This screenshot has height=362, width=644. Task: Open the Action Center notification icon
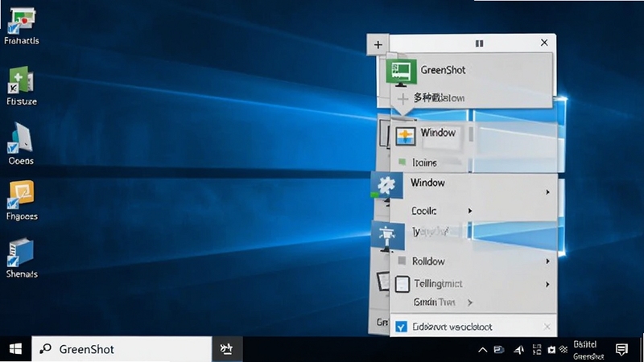point(621,350)
